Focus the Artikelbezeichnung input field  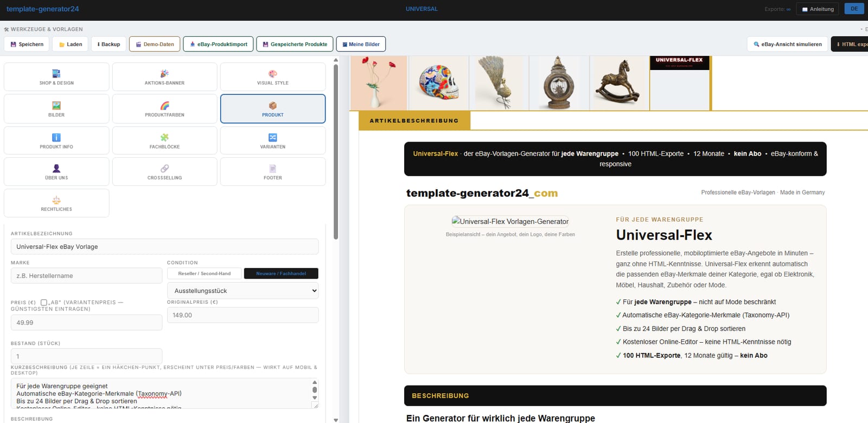pyautogui.click(x=164, y=247)
